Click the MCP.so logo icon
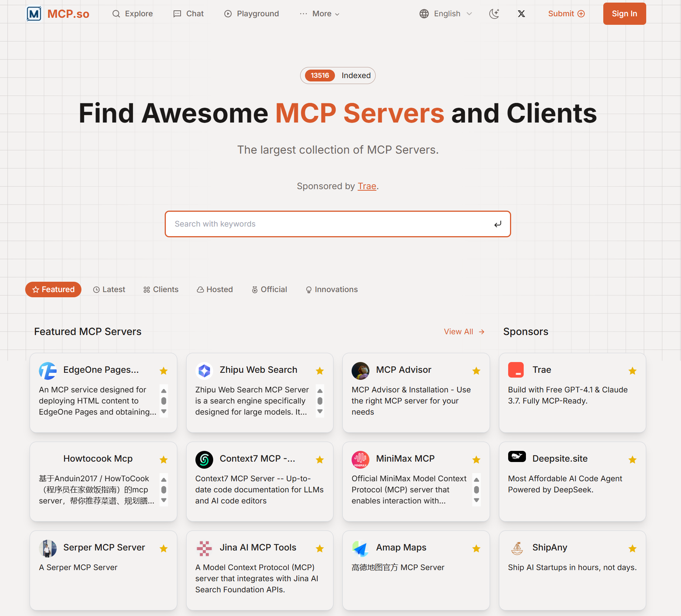 [x=34, y=14]
